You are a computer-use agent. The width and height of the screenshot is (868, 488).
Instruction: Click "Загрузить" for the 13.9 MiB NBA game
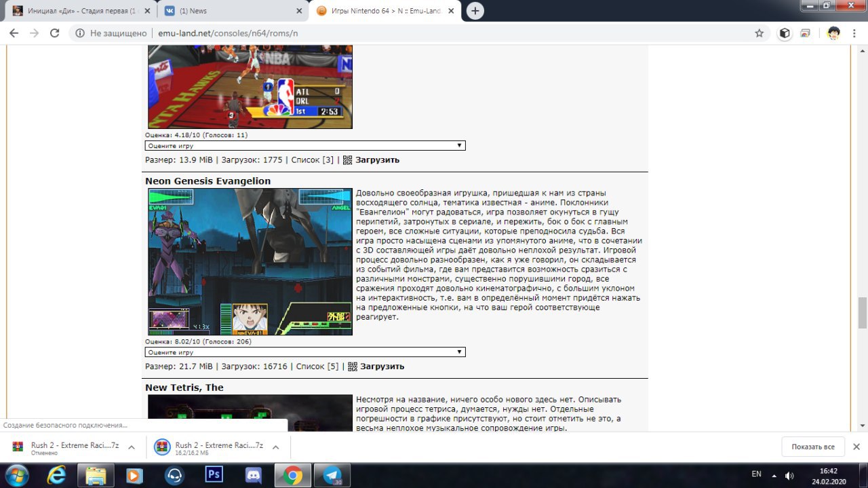tap(377, 160)
